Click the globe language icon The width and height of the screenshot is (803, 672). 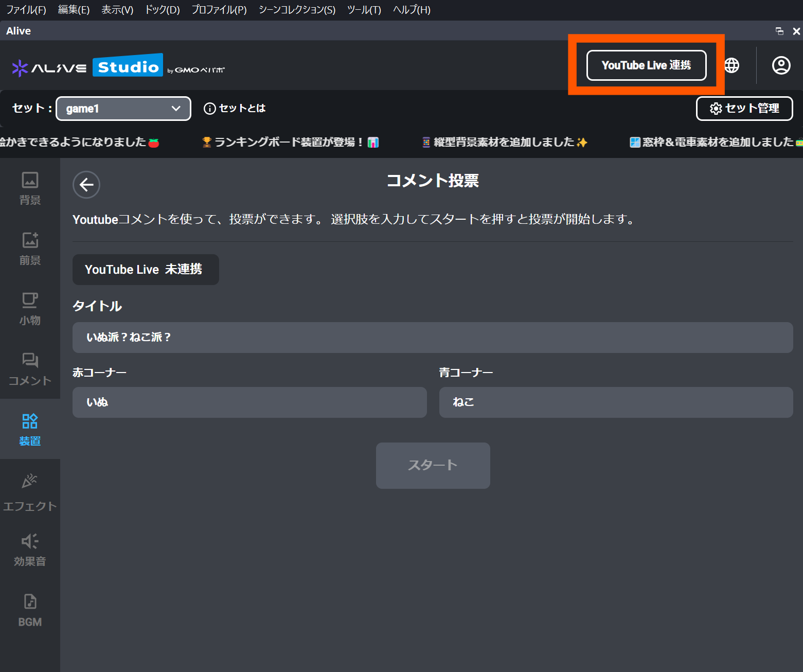pos(731,65)
